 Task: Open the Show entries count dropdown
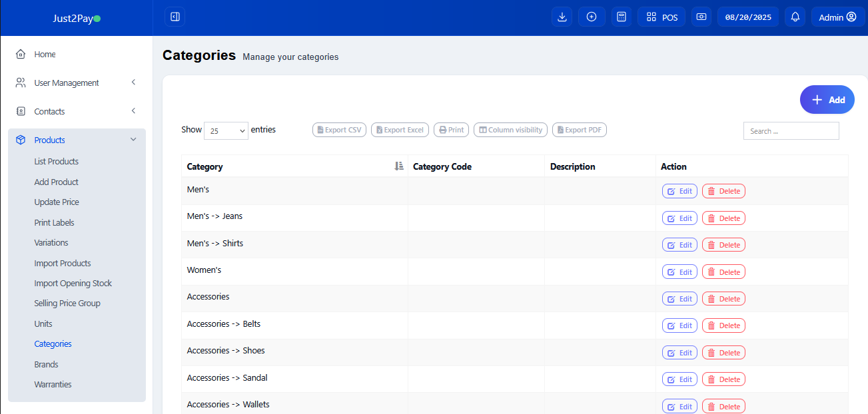click(226, 131)
